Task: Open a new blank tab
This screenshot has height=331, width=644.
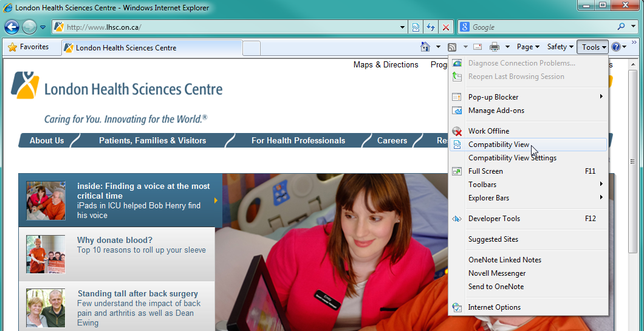Action: point(252,49)
